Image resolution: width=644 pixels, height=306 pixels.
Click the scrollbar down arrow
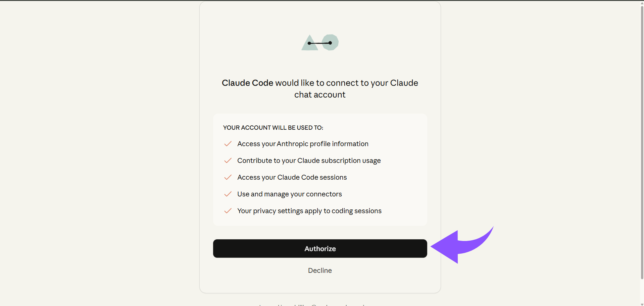pos(642,304)
